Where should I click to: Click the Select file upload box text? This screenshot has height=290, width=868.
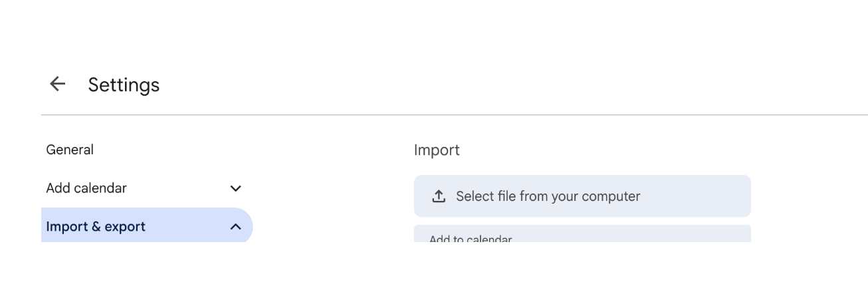548,196
